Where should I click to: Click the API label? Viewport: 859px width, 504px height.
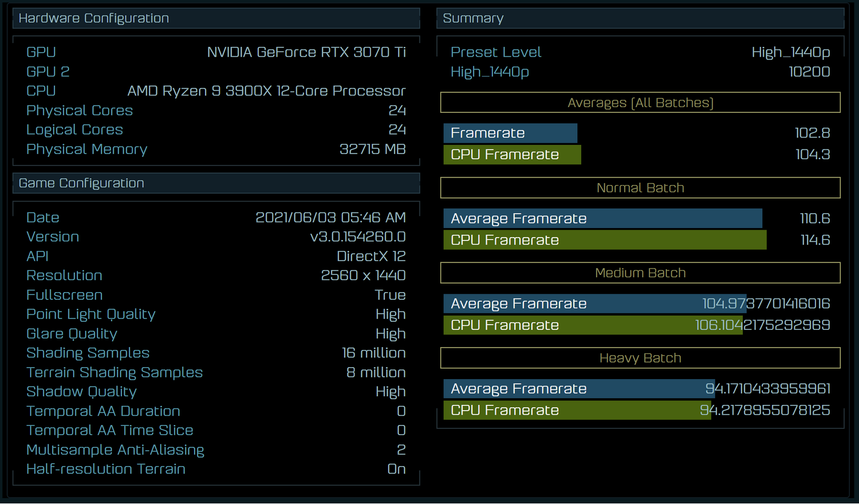(x=38, y=257)
